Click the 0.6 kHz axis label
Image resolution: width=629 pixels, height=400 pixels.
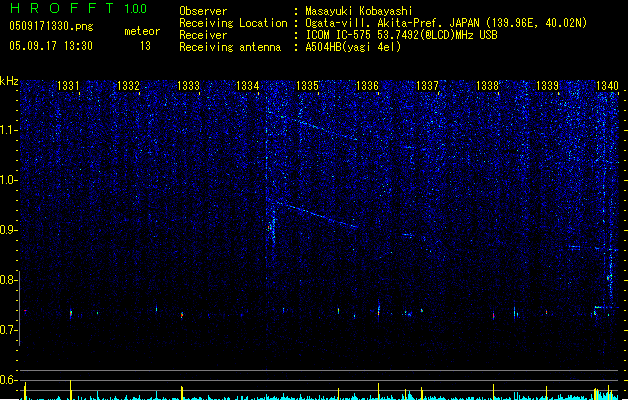pyautogui.click(x=8, y=380)
